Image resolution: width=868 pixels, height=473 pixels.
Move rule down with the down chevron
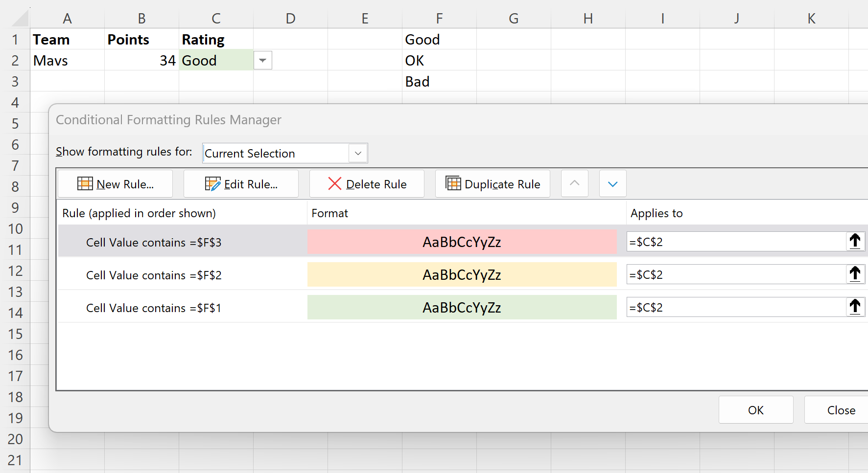tap(612, 184)
